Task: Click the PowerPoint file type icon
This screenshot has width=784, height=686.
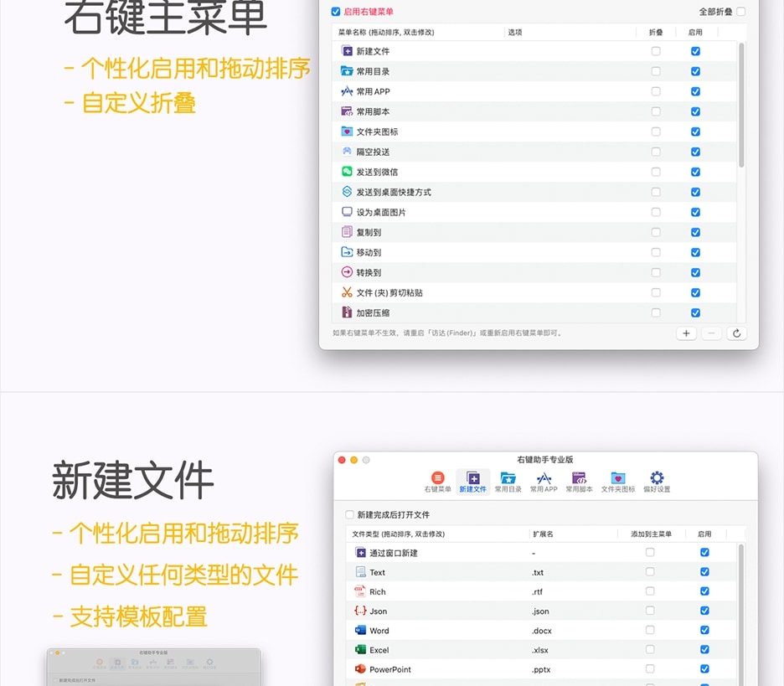Action: tap(360, 669)
